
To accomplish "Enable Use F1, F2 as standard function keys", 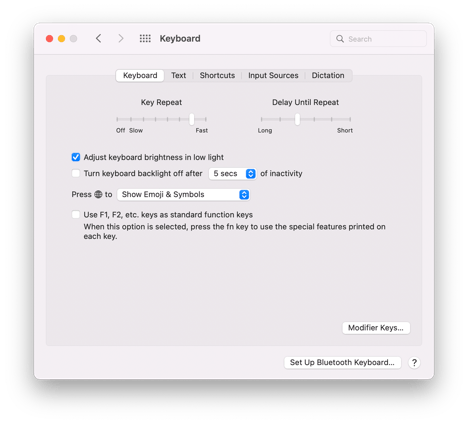I will (x=76, y=214).
